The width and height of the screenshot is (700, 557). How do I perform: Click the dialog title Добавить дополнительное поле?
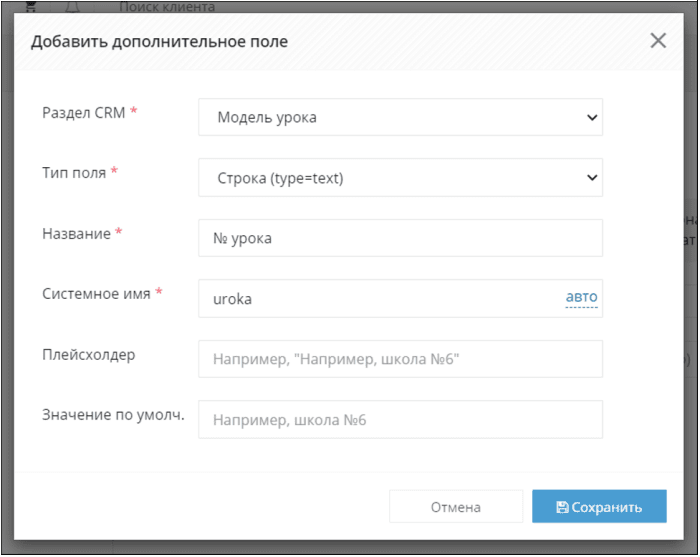pyautogui.click(x=159, y=42)
